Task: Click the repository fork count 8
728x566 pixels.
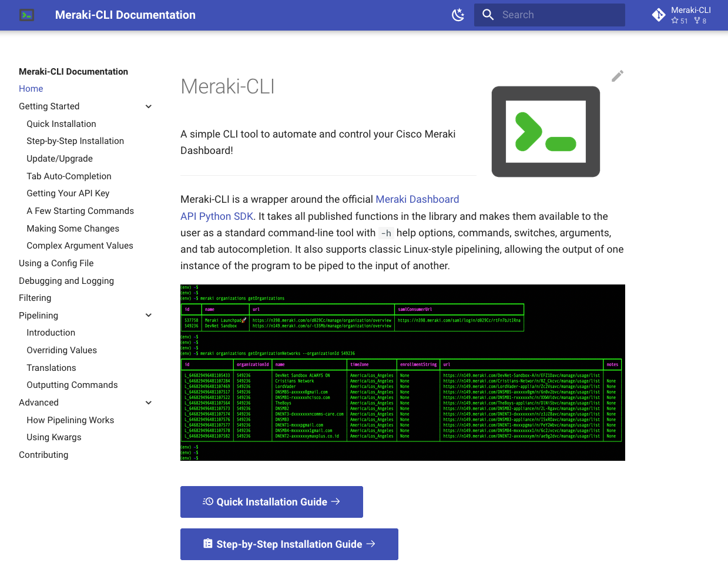Action: [700, 21]
